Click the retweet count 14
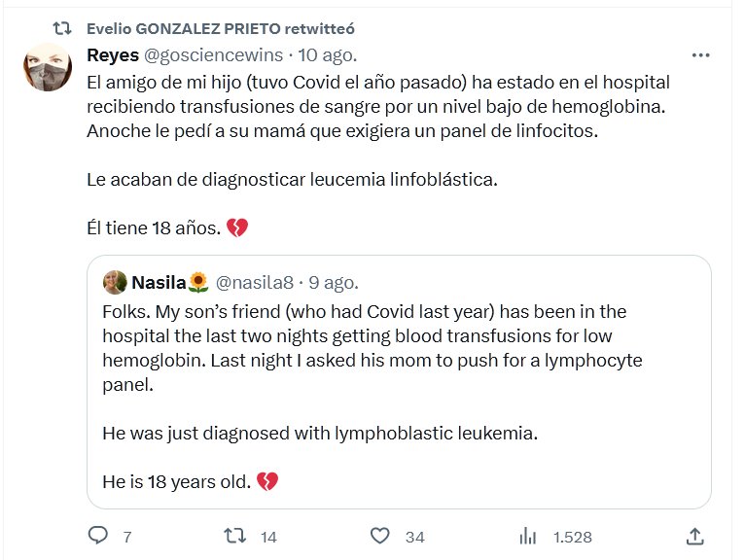This screenshot has width=745, height=560. [269, 537]
